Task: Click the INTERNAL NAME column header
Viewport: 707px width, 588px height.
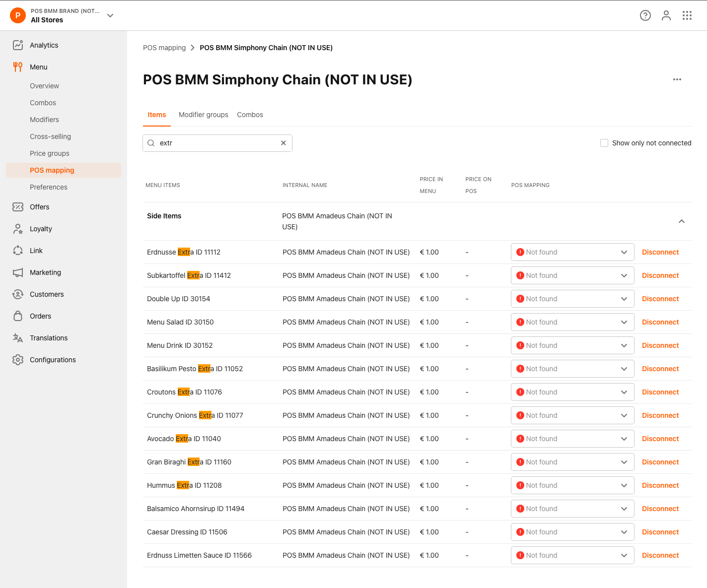Action: click(x=305, y=185)
